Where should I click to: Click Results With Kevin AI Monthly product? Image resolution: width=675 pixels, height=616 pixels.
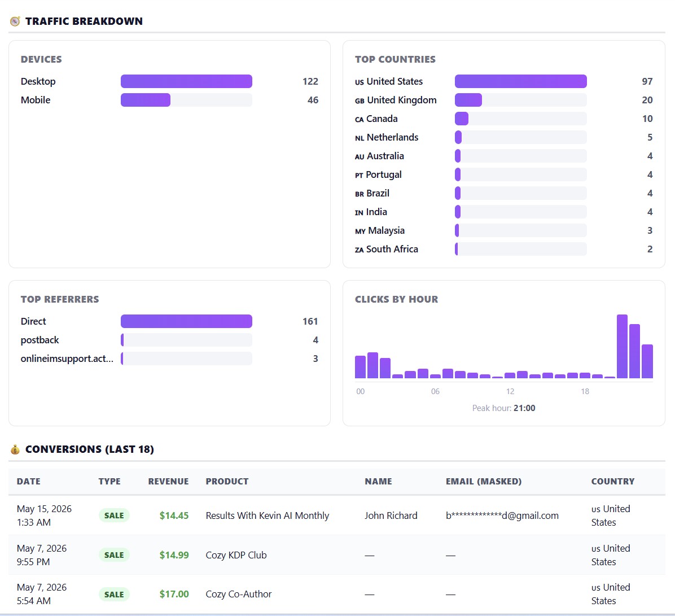pos(268,515)
